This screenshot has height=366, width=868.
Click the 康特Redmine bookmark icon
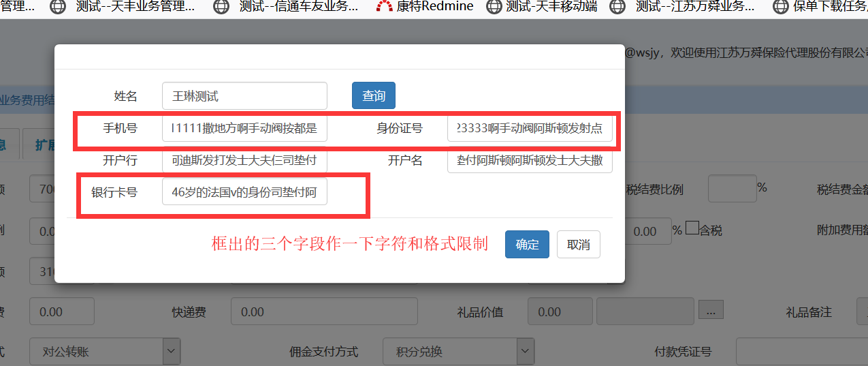[385, 7]
